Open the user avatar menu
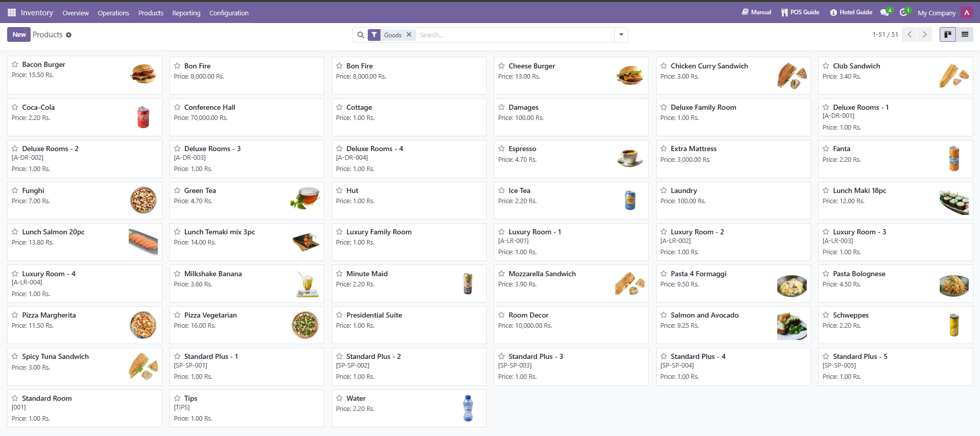Viewport: 980px width, 436px height. tap(966, 13)
